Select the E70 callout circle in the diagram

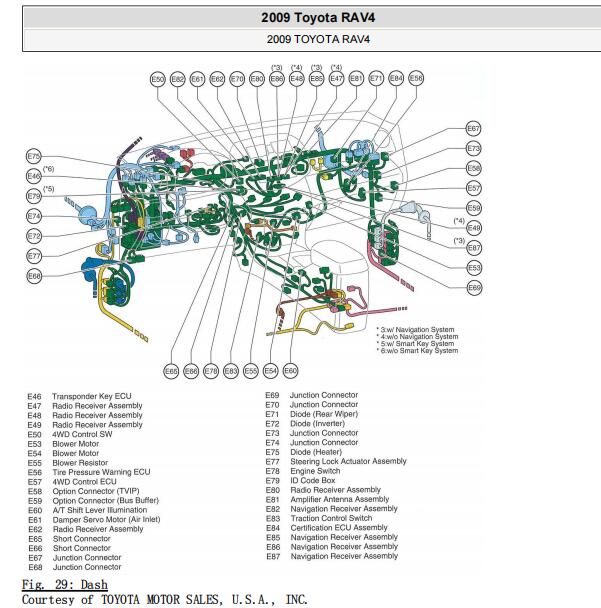coord(237,79)
